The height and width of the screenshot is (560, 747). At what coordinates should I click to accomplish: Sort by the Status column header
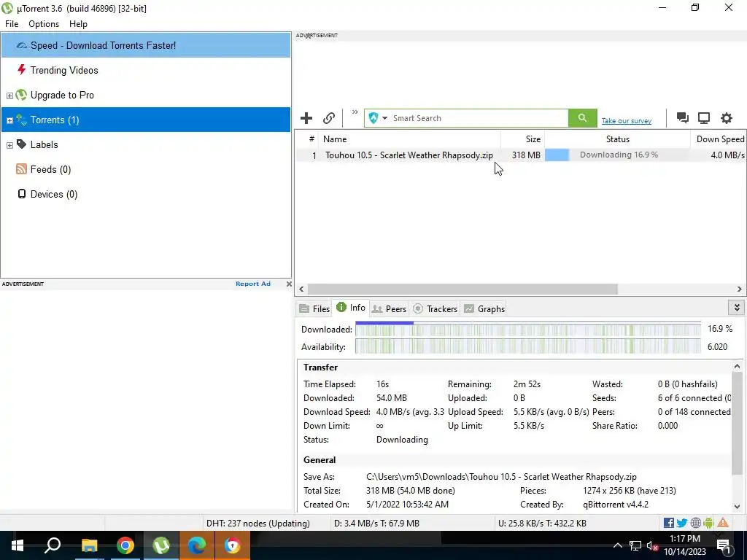pyautogui.click(x=617, y=139)
